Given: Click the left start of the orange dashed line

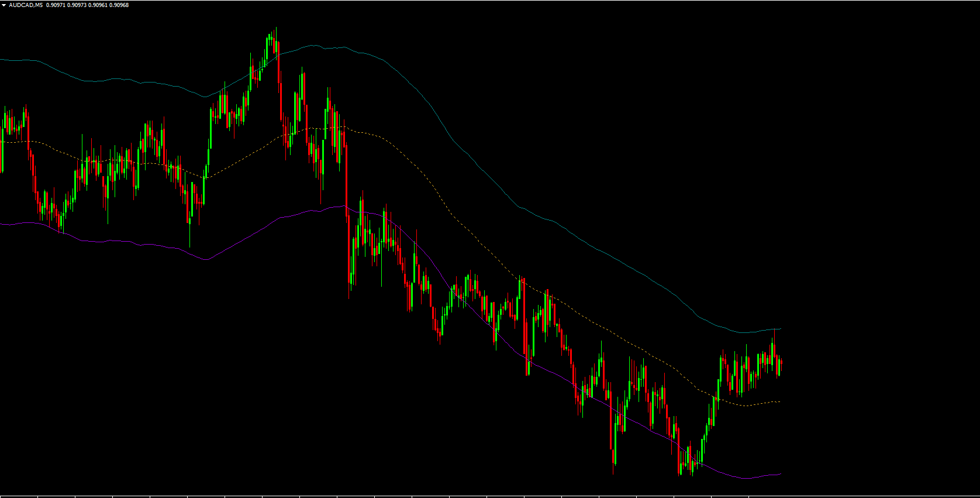Looking at the screenshot, I should pos(2,142).
